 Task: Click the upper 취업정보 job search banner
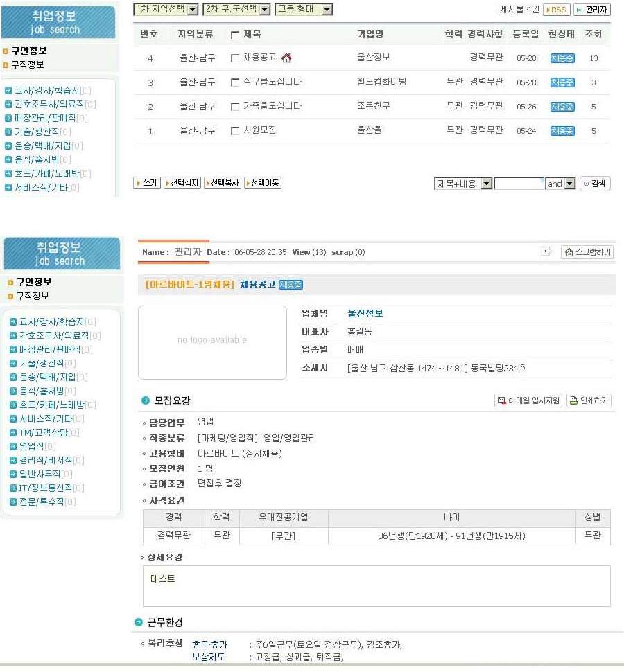58,21
